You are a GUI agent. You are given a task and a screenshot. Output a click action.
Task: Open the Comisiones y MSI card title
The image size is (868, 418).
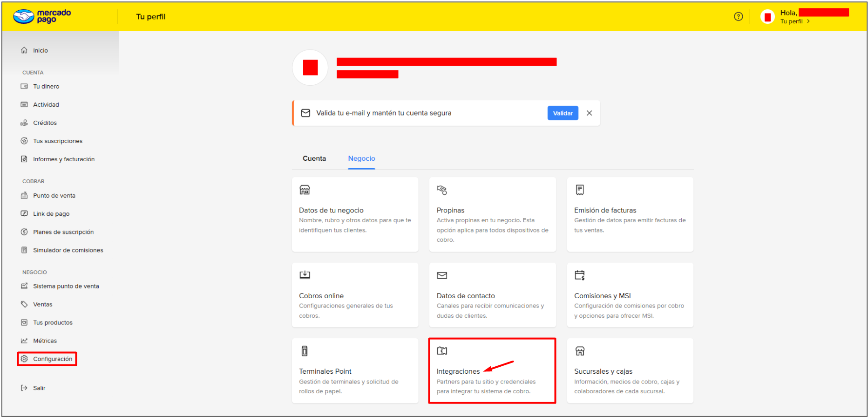603,295
